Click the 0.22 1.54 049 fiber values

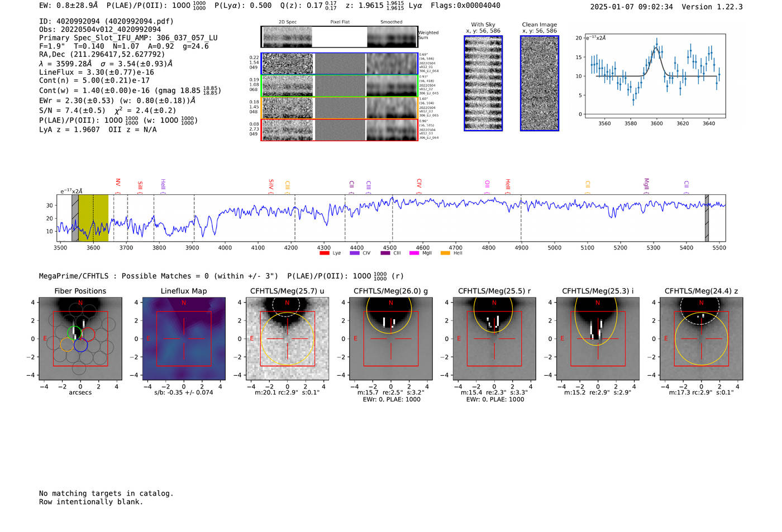pos(254,62)
